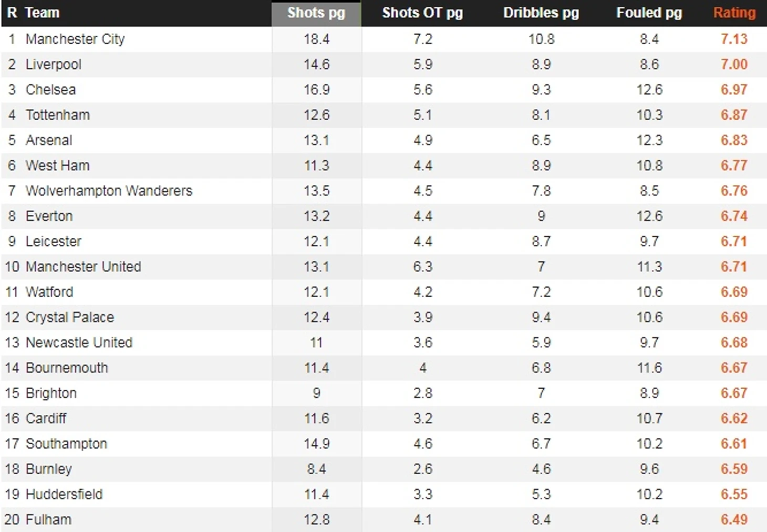Viewport: 767px width, 532px height.
Task: Open the Huddersfield team link
Action: tap(64, 494)
